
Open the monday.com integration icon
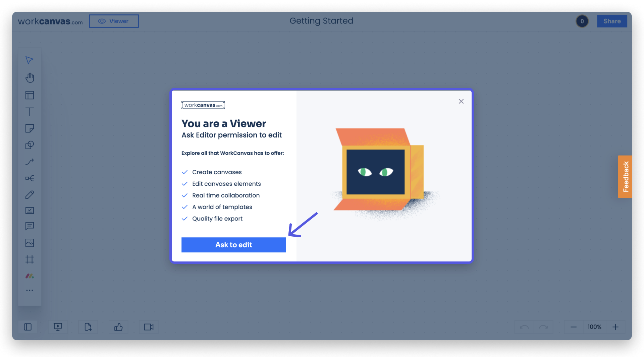pyautogui.click(x=30, y=276)
